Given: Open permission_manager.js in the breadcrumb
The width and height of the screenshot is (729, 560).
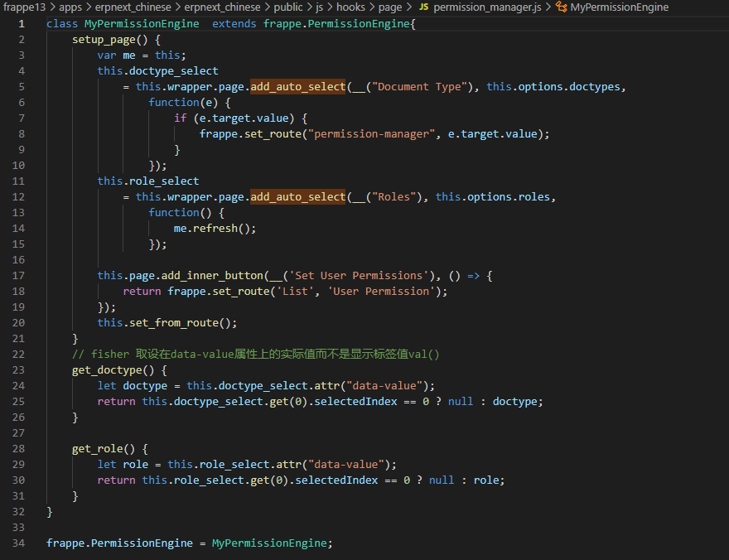Looking at the screenshot, I should (x=487, y=7).
